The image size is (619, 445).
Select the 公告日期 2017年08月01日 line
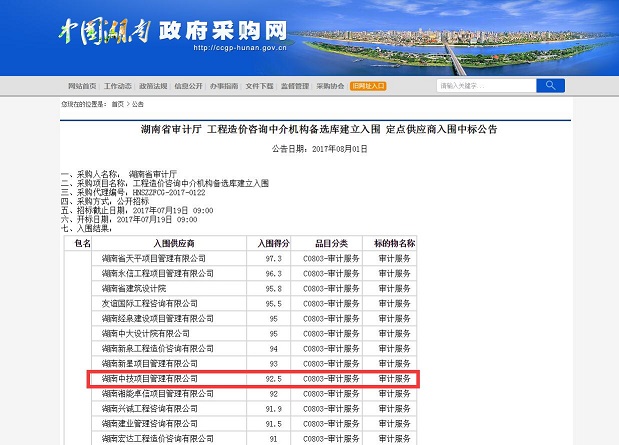point(319,149)
